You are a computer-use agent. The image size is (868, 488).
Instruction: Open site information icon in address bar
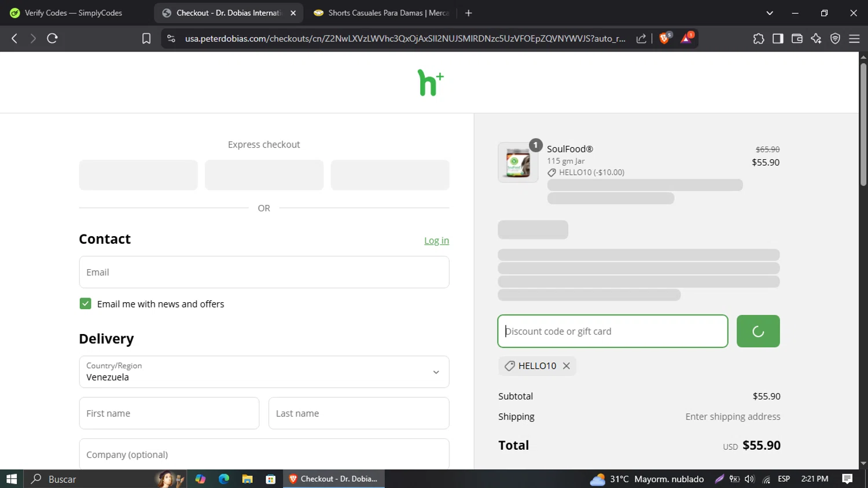click(171, 38)
